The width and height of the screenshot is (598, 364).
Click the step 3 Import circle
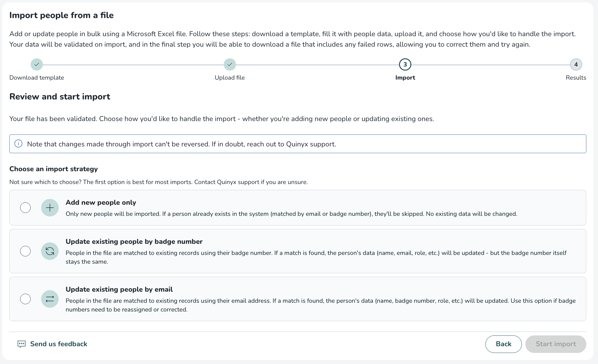[405, 64]
